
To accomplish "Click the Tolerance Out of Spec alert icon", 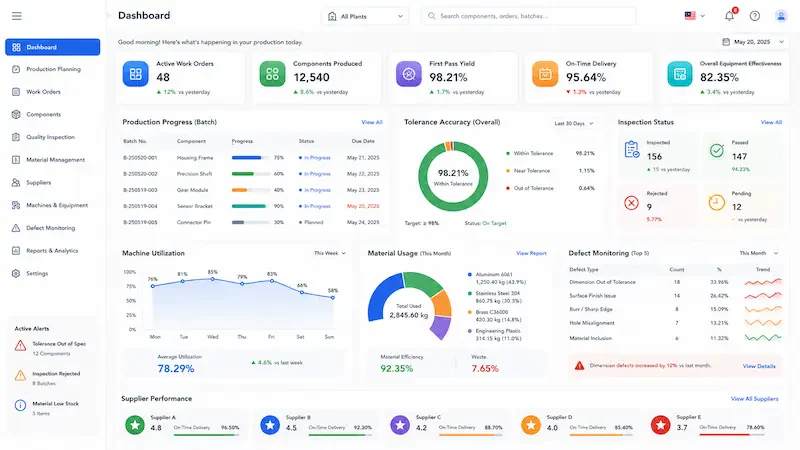I will pos(20,346).
